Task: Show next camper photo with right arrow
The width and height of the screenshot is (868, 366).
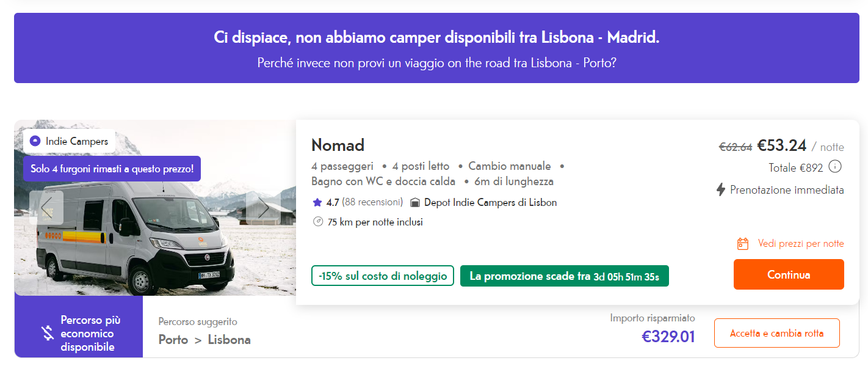Action: 263,208
